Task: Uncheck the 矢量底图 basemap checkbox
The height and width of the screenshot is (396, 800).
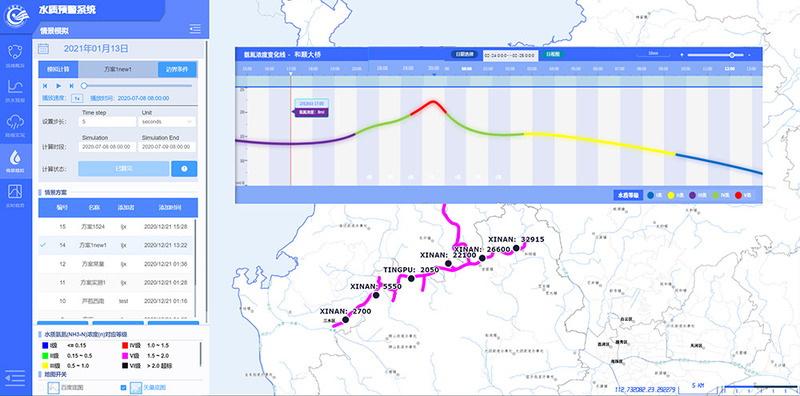Action: [123, 388]
